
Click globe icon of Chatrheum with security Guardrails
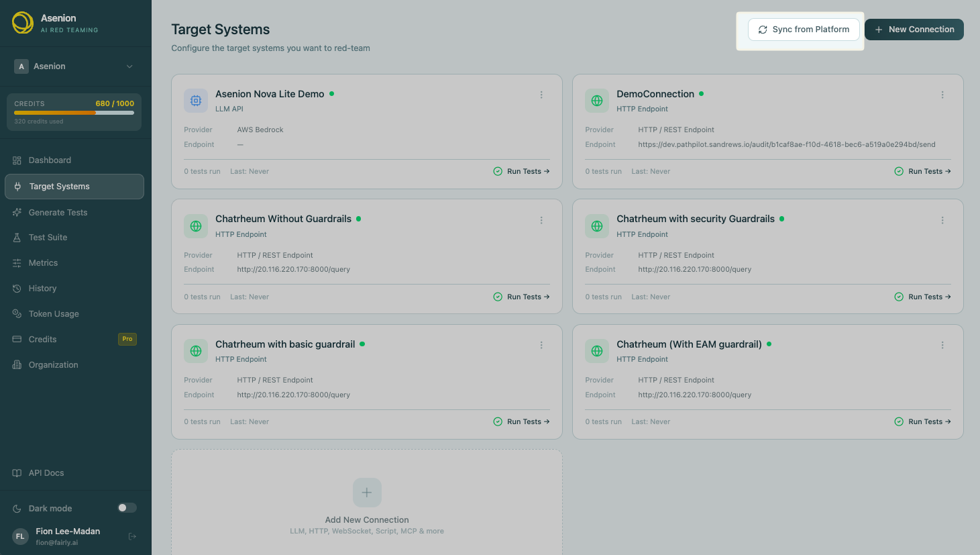tap(597, 226)
